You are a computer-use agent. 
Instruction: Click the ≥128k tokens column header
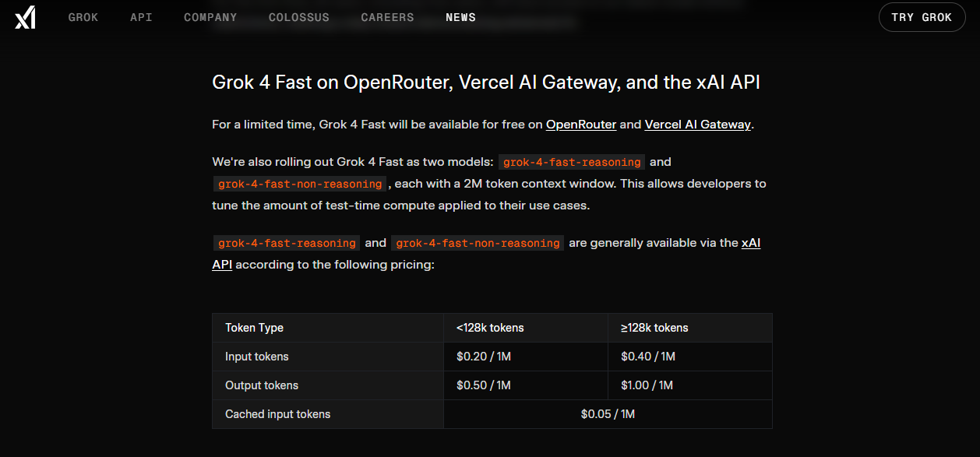pos(690,328)
